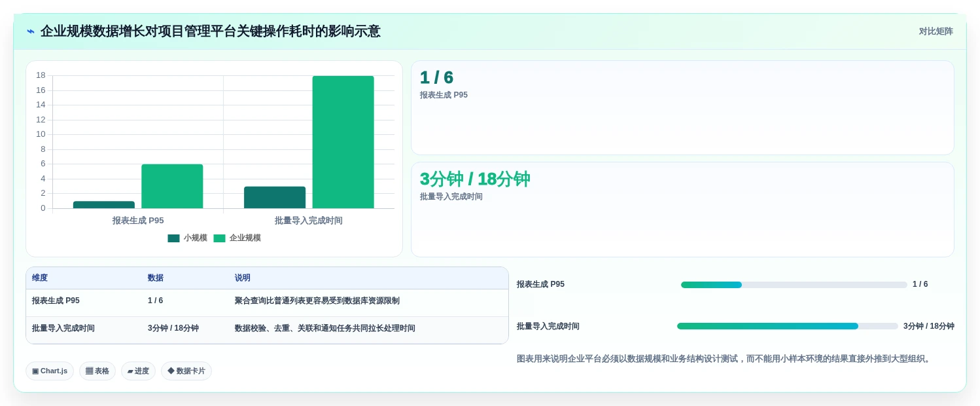
Task: Click the 批量导入完成时间 axis label
Action: pos(309,221)
